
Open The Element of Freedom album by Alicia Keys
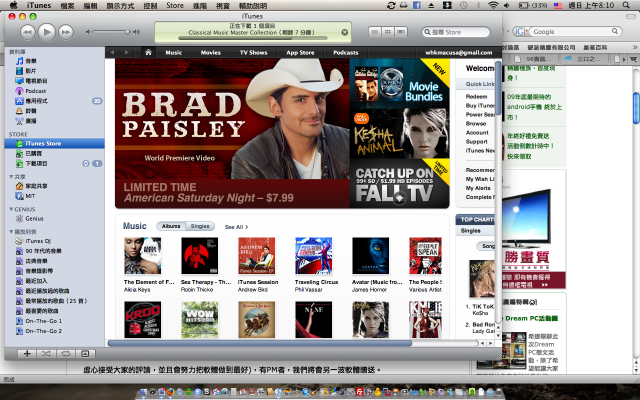pyautogui.click(x=142, y=256)
